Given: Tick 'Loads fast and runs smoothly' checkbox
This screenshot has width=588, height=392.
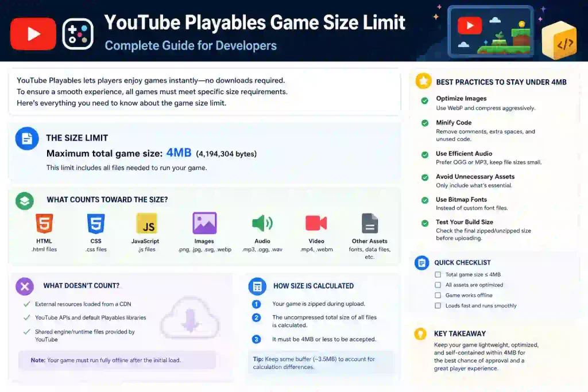Looking at the screenshot, I should pyautogui.click(x=438, y=305).
